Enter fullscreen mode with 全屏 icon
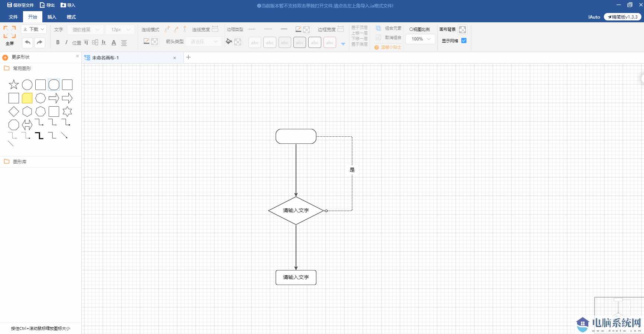The height and width of the screenshot is (334, 644). click(x=10, y=32)
